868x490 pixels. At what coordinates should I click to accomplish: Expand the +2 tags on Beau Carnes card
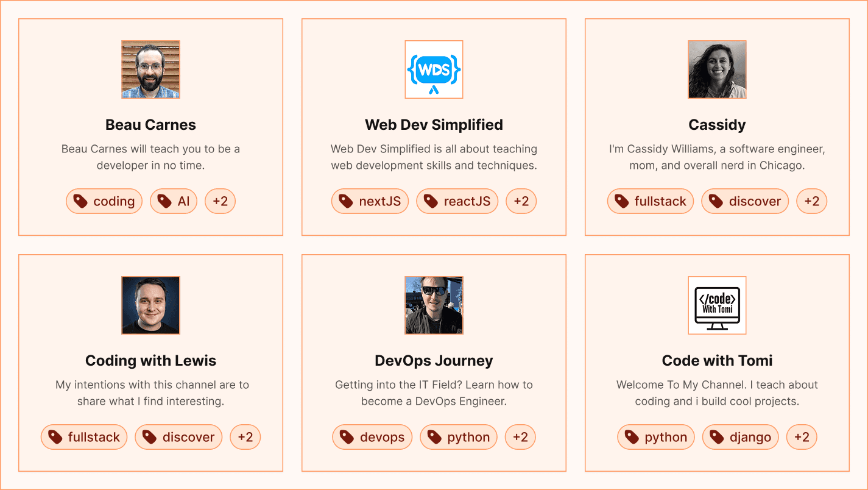(x=220, y=201)
